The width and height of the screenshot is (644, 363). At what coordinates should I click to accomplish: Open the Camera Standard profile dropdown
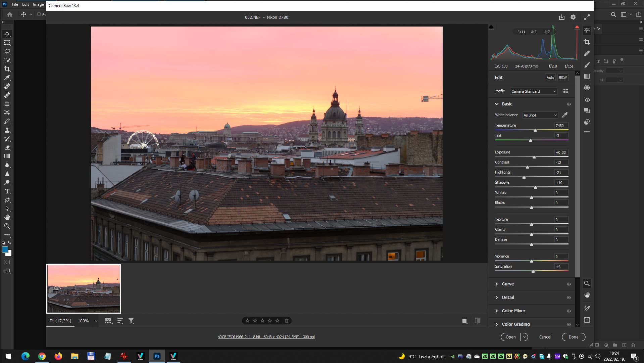pos(533,91)
